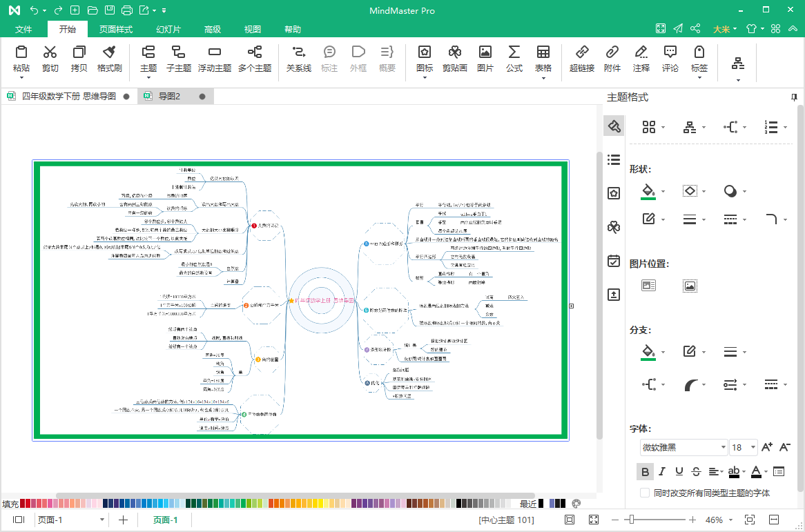This screenshot has height=532, width=805.
Task: Click the add page plus button
Action: [123, 520]
